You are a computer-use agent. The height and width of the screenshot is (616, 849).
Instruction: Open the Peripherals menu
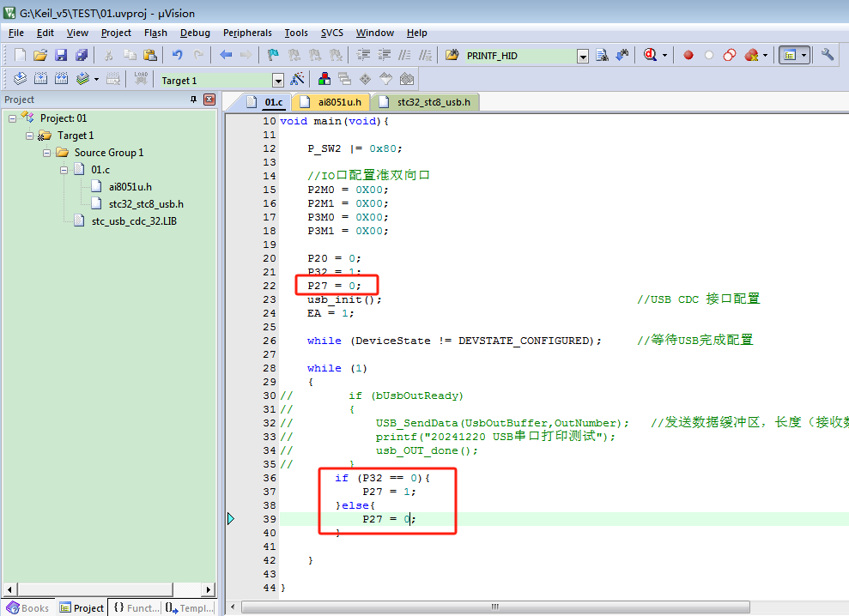click(247, 33)
